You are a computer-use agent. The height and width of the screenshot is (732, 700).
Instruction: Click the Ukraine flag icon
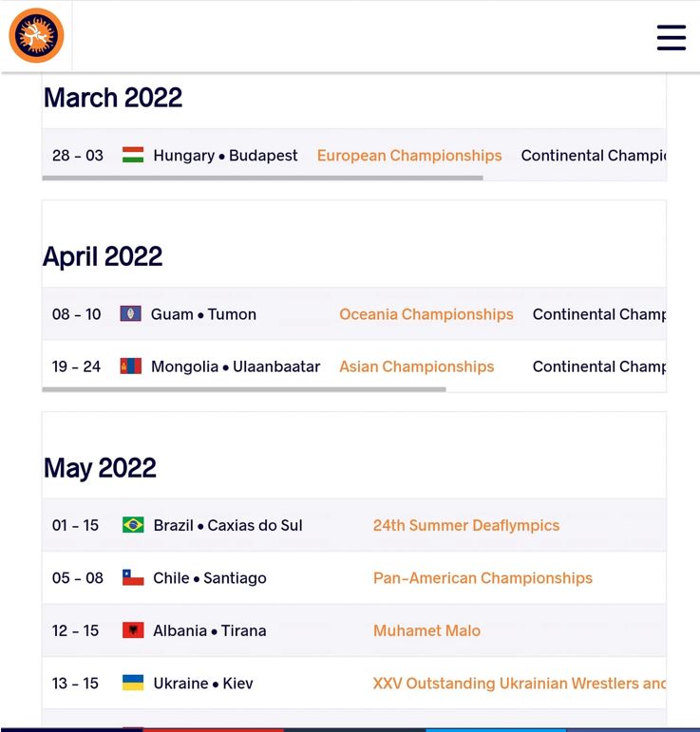click(133, 683)
